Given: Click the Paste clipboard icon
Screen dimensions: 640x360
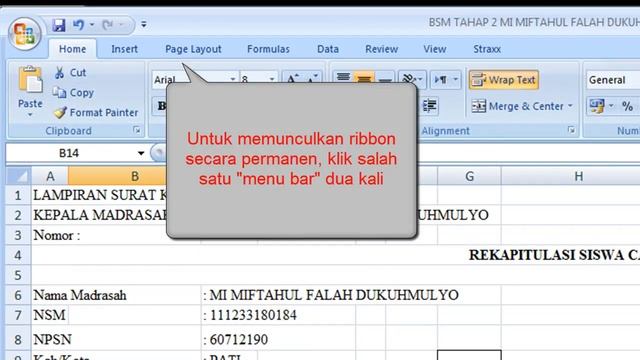Looking at the screenshot, I should (30, 80).
